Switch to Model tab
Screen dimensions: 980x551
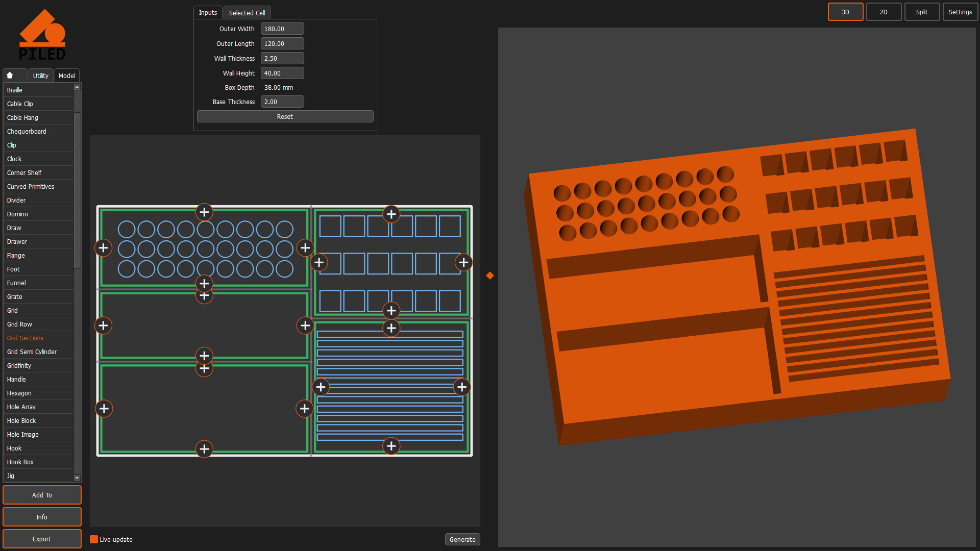(x=67, y=76)
